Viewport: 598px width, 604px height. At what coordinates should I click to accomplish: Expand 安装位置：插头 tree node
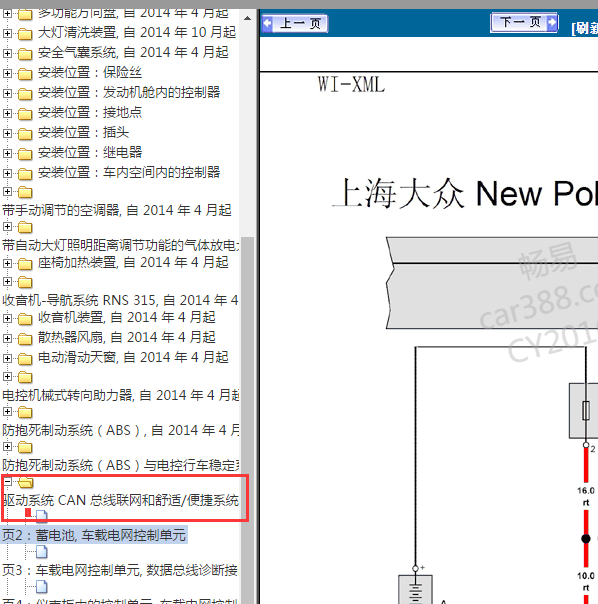pyautogui.click(x=7, y=133)
